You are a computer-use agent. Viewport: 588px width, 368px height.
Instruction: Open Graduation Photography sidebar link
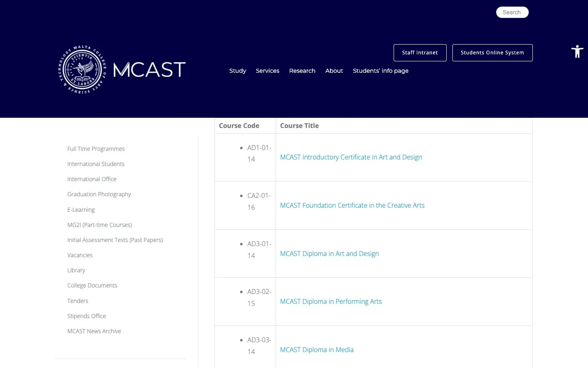[99, 194]
